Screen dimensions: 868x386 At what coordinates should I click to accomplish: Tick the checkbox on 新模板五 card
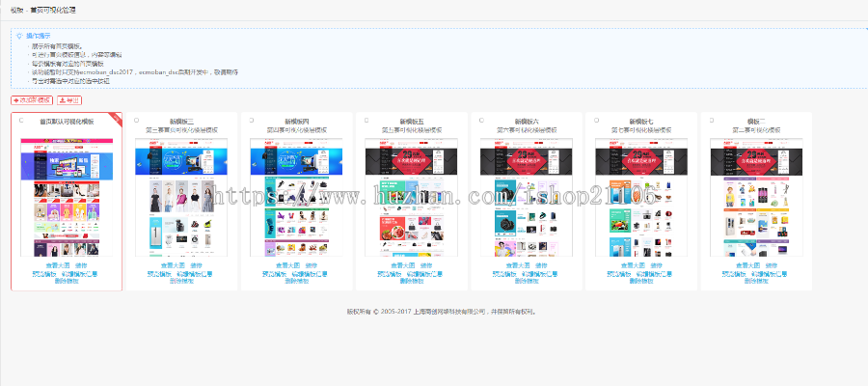pos(366,121)
